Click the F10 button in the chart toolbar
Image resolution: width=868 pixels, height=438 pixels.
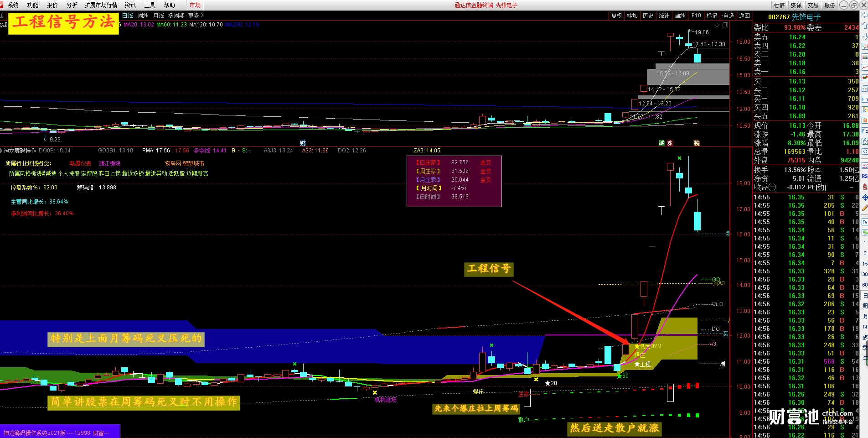tap(696, 16)
